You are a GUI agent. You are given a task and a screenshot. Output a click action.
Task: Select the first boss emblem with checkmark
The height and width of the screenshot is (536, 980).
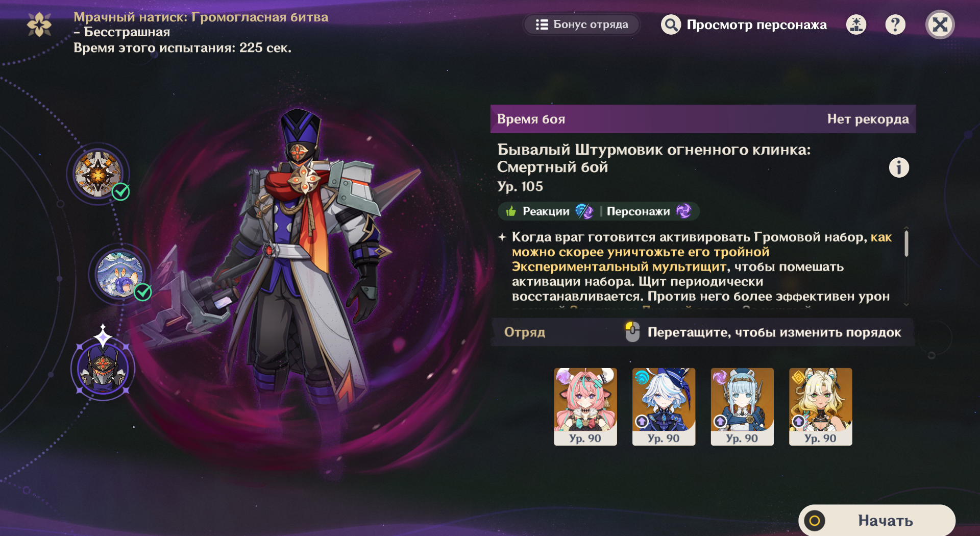(x=98, y=175)
